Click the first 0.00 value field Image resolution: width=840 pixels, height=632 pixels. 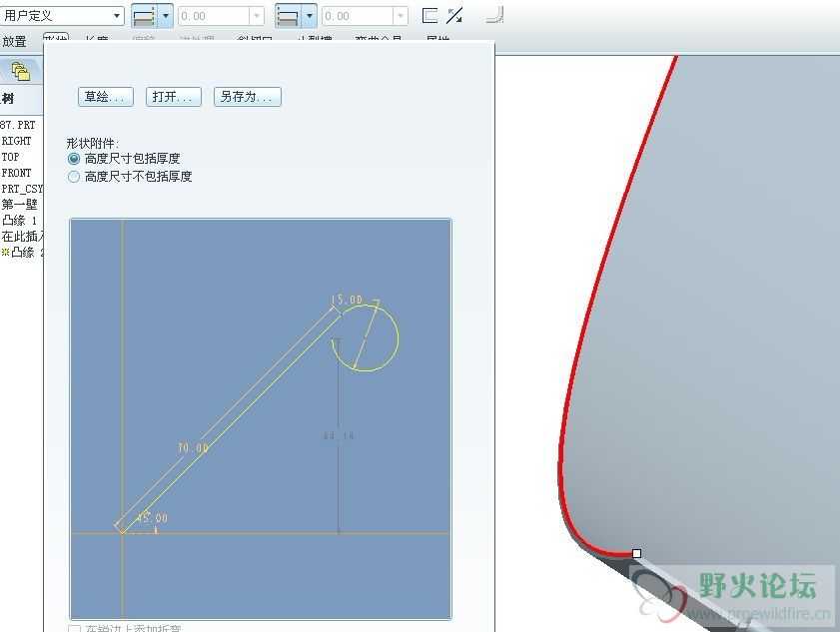click(213, 16)
